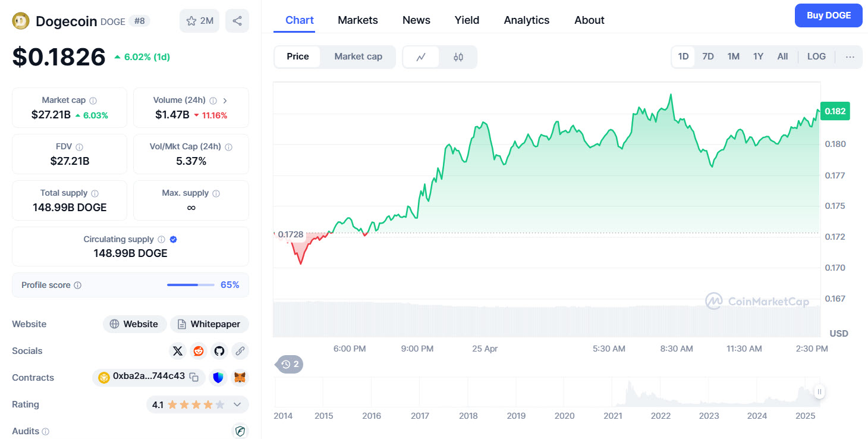Add Dogecoin to watchlist via star button
Screen dimensions: 868x439
[199, 21]
